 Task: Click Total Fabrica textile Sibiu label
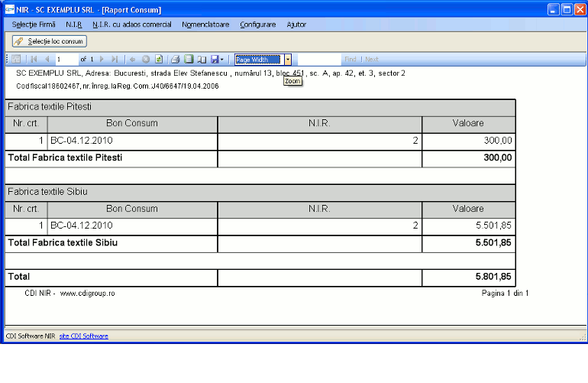point(63,242)
